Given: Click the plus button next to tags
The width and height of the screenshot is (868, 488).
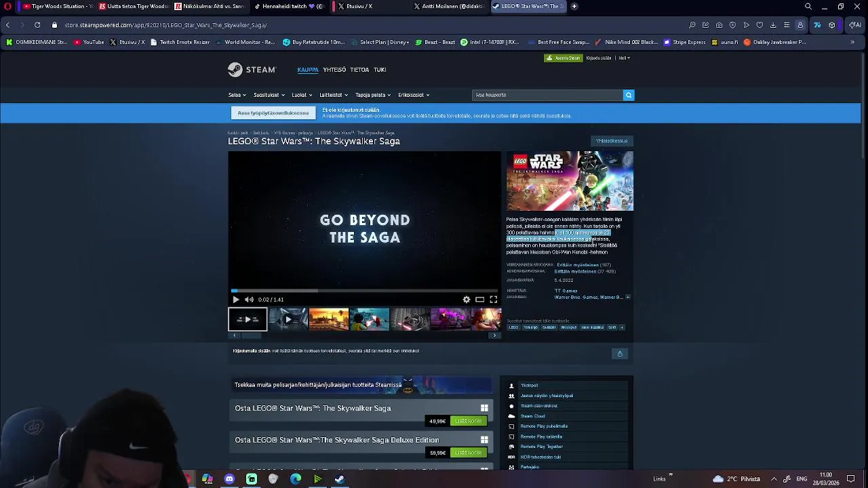Looking at the screenshot, I should pos(622,327).
